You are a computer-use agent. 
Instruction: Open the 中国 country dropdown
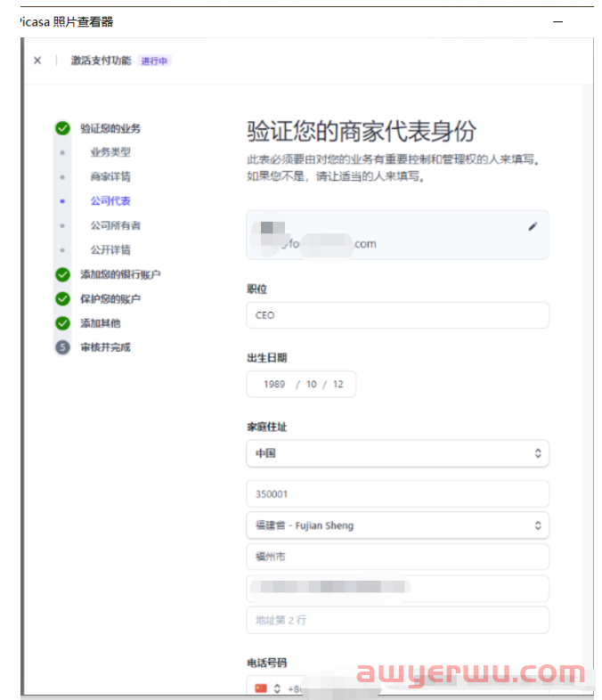coord(397,453)
